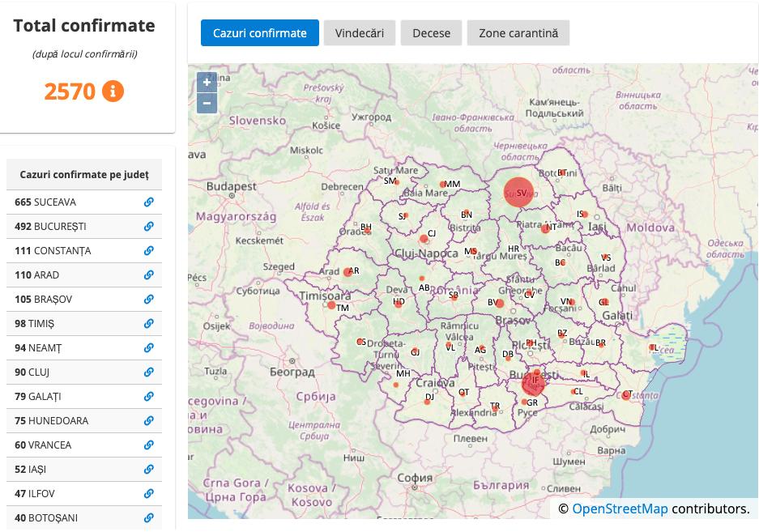The height and width of the screenshot is (532, 759).
Task: Open the link icon for Brașov
Action: pyautogui.click(x=149, y=300)
